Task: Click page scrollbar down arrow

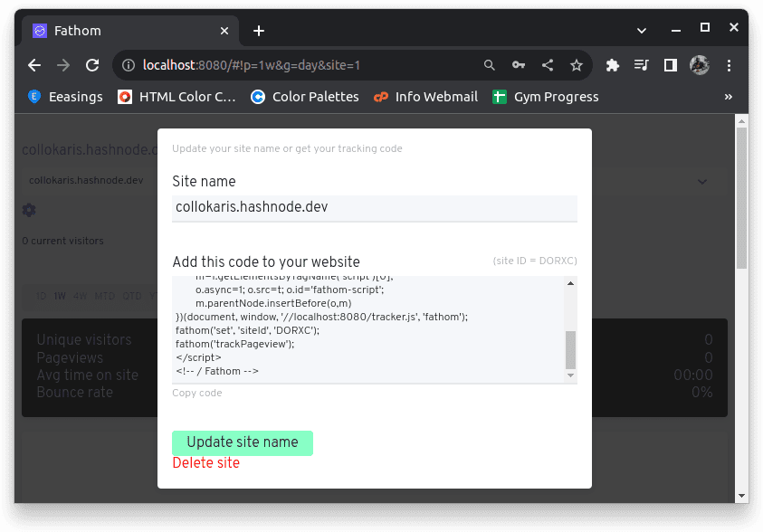Action: click(x=741, y=496)
